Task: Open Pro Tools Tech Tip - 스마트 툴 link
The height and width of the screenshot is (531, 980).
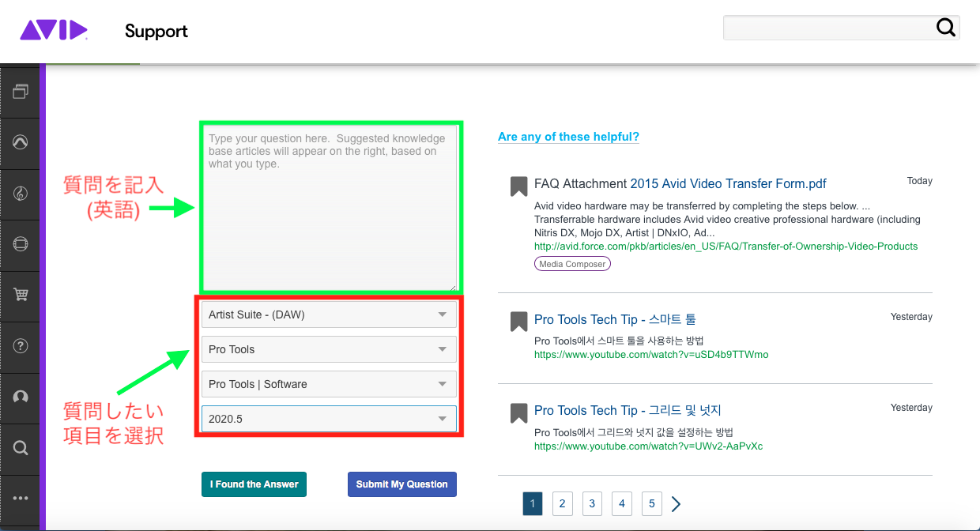Action: tap(615, 320)
